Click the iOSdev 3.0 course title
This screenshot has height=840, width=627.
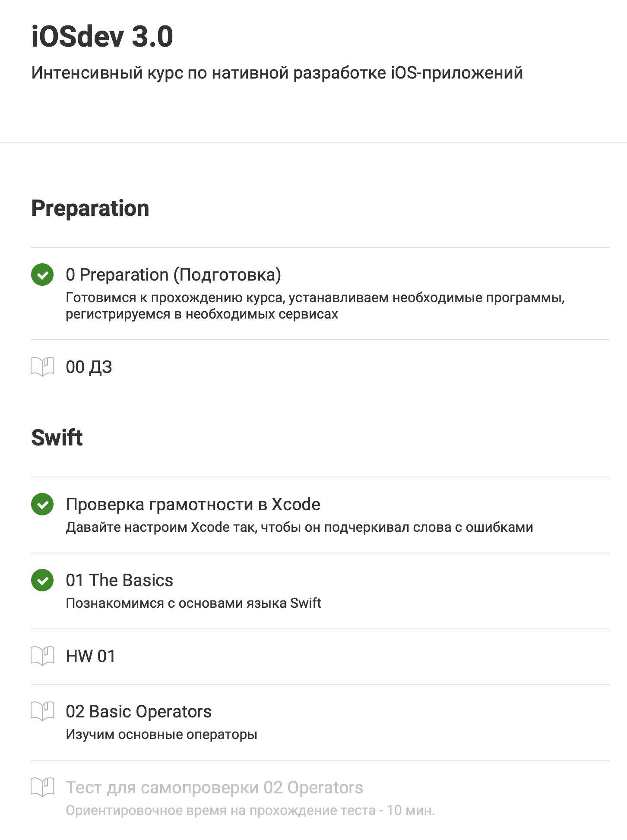[102, 37]
